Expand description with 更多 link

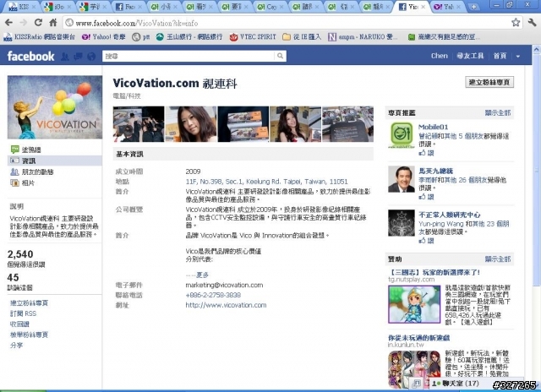coord(202,275)
